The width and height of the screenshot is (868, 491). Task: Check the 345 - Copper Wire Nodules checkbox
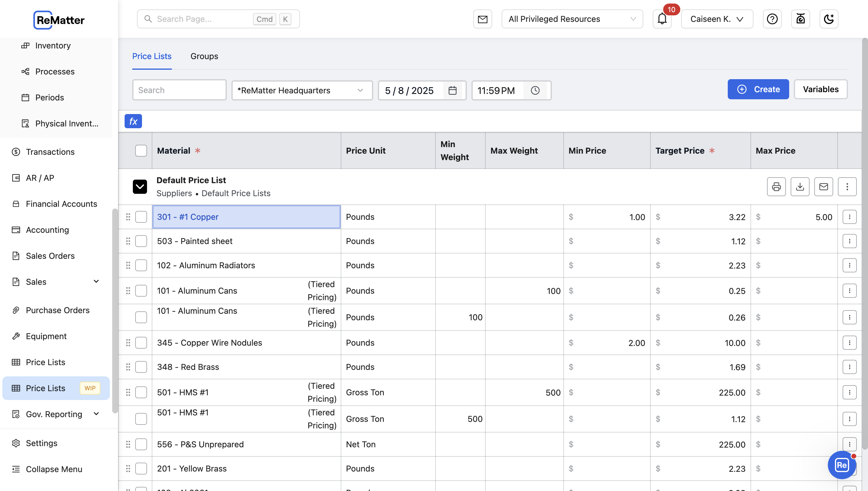point(141,343)
